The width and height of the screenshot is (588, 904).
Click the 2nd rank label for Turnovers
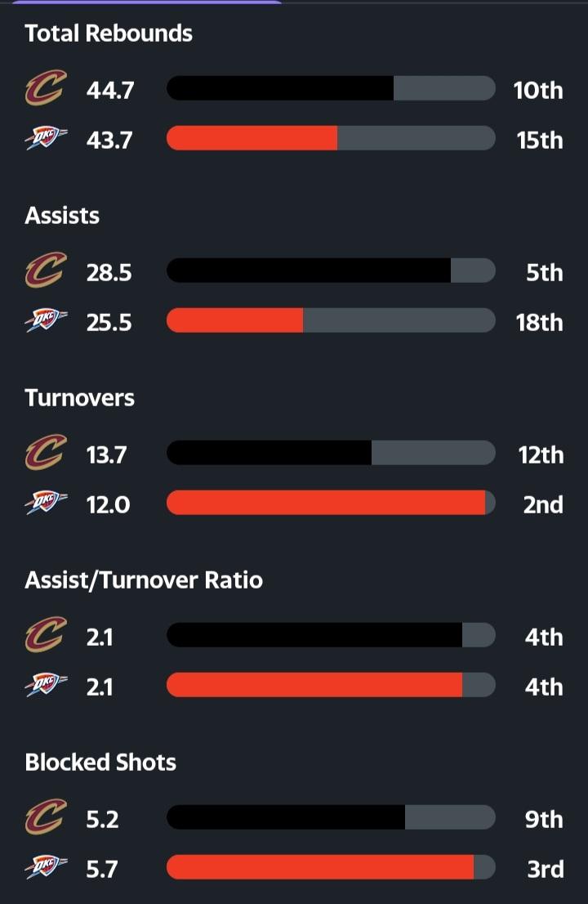(x=543, y=504)
